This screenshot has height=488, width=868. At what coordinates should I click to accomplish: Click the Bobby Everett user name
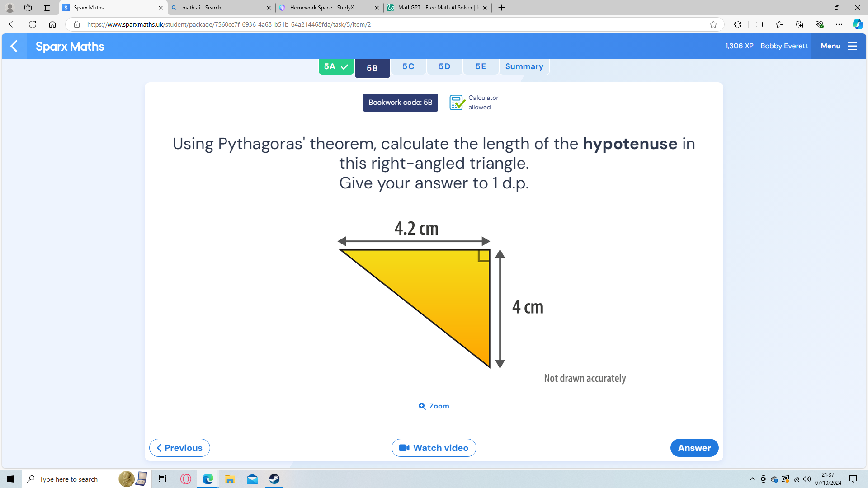point(784,46)
